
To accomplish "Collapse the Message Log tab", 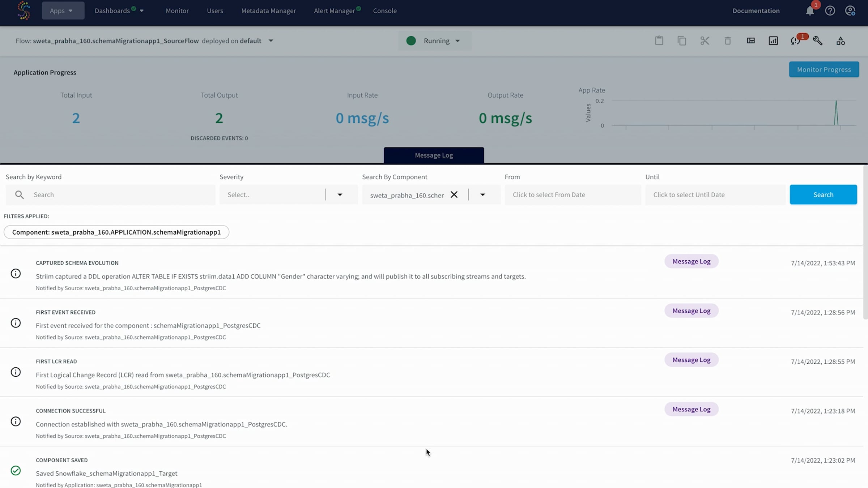I will 434,155.
